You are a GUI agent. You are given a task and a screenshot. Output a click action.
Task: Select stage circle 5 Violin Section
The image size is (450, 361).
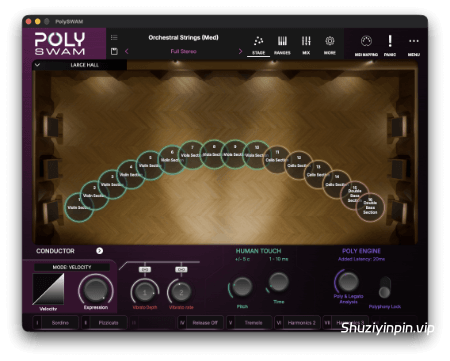tap(150, 165)
